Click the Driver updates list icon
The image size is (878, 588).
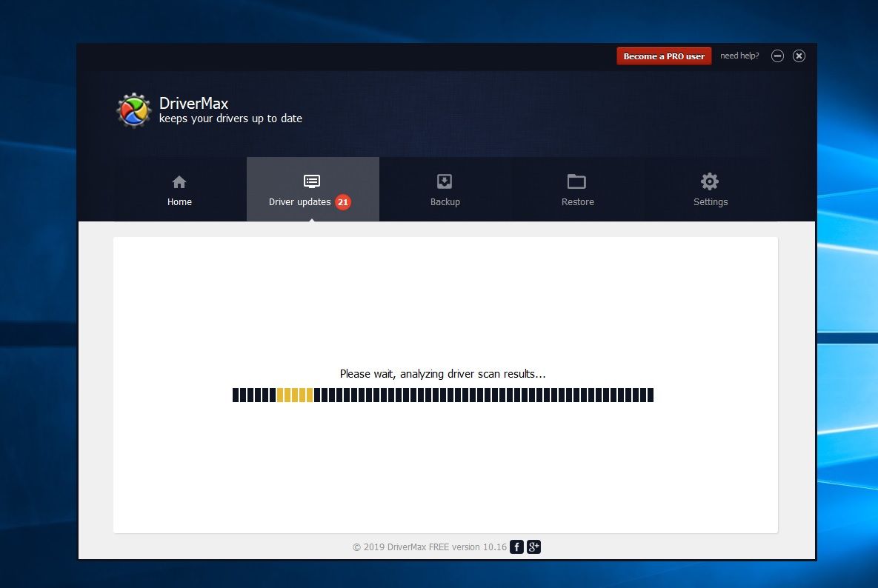312,181
